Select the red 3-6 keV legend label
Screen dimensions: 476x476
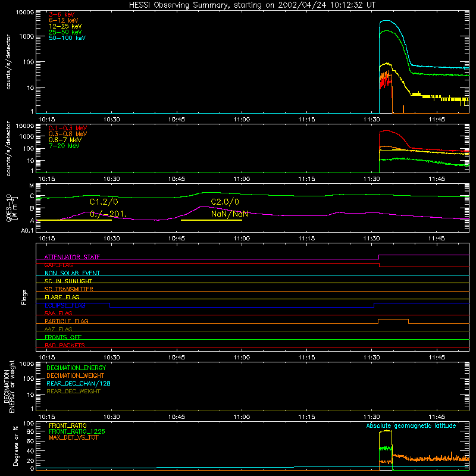coord(62,14)
